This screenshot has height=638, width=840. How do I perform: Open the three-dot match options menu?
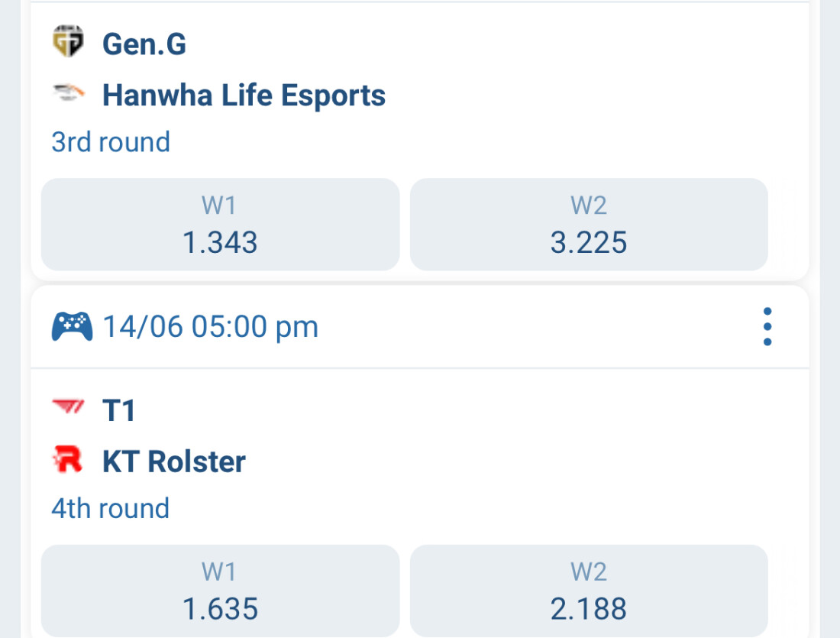[x=767, y=327]
